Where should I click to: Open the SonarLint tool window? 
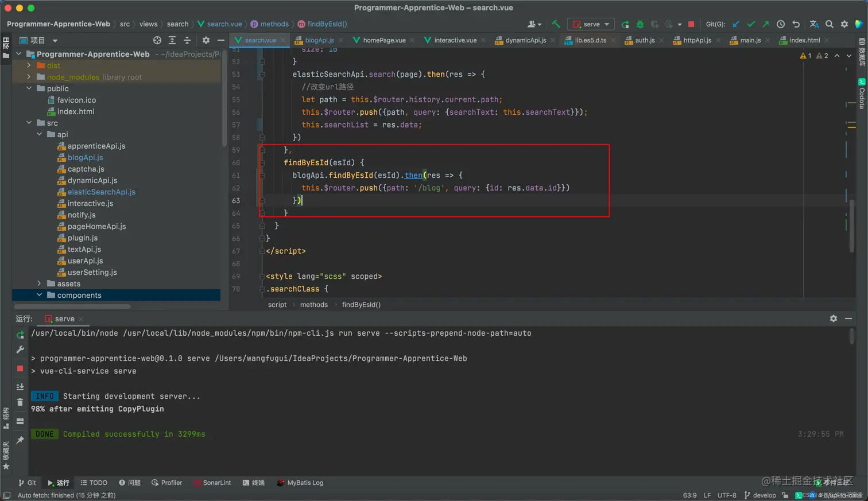click(212, 483)
